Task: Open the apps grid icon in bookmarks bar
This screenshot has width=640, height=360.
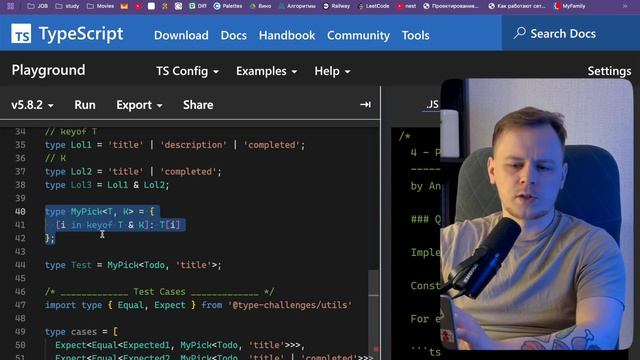Action: click(11, 6)
